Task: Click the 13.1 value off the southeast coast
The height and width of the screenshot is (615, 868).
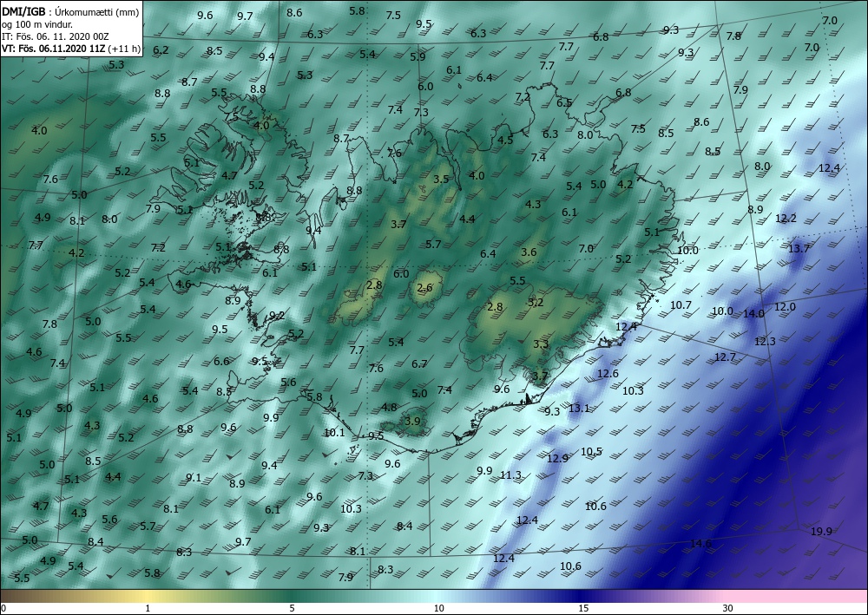Action: point(579,409)
